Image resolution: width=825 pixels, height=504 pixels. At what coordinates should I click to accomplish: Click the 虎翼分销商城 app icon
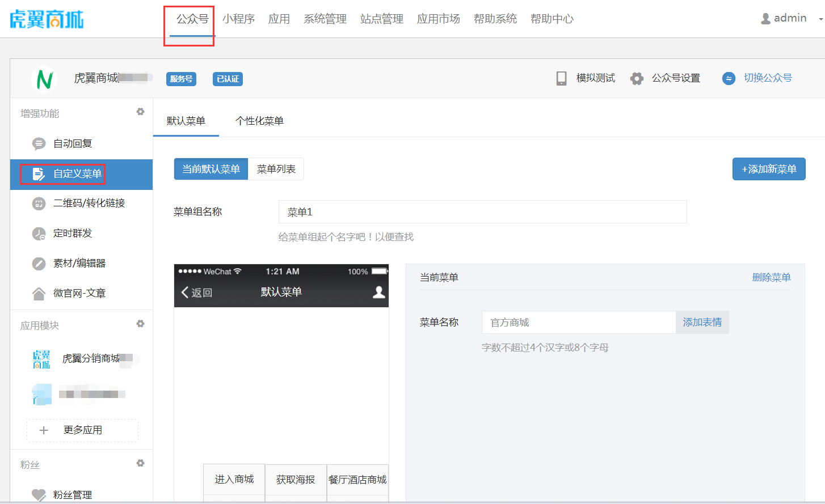pos(41,359)
